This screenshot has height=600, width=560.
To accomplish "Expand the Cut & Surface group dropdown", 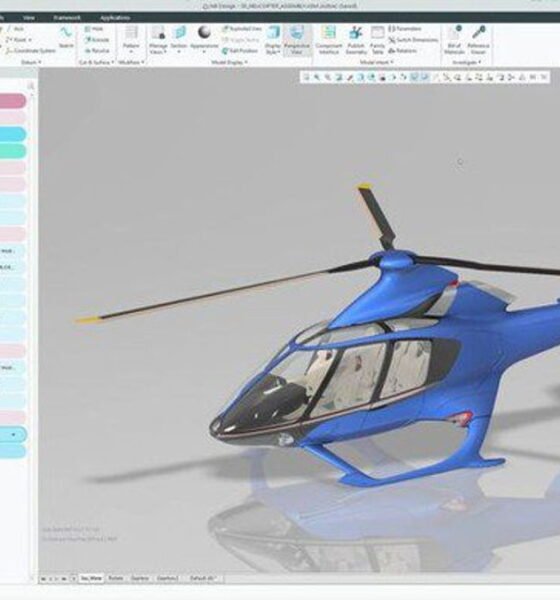I will click(x=96, y=62).
